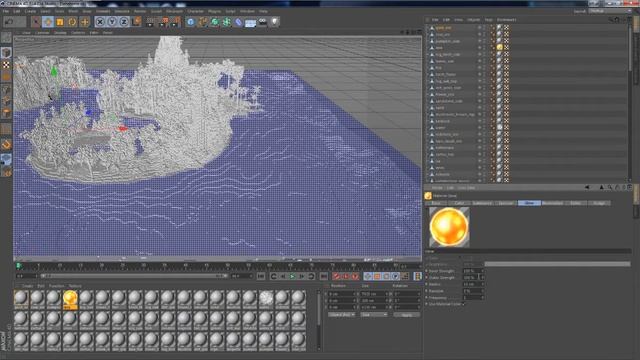This screenshot has width=640, height=360.
Task: Open the MoGraph menu
Action: tap(174, 11)
